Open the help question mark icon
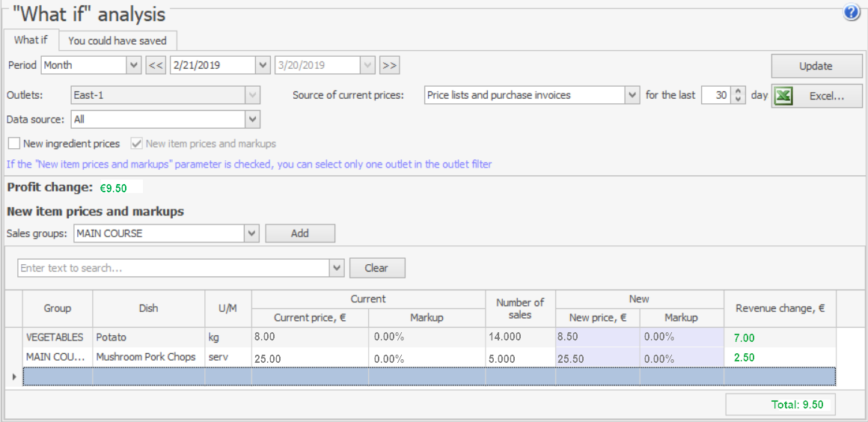The height and width of the screenshot is (422, 868). pyautogui.click(x=852, y=12)
